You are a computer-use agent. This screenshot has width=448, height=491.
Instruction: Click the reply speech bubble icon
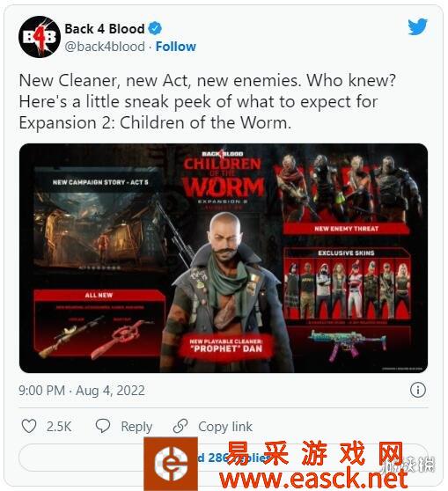click(x=103, y=426)
